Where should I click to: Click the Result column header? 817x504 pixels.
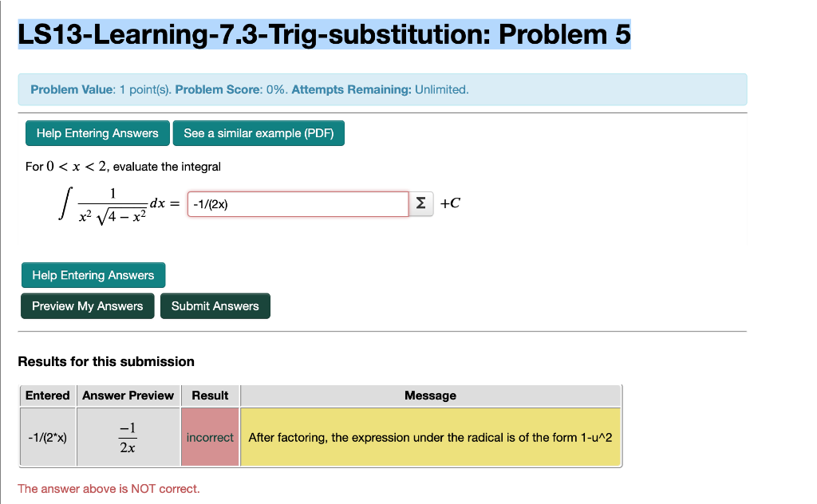(210, 396)
